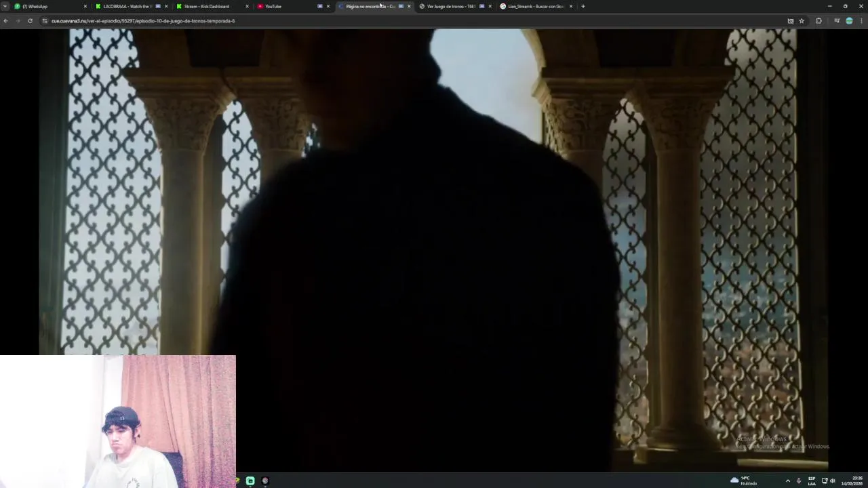Image resolution: width=868 pixels, height=488 pixels.
Task: Close the Lian_Streamk search tab
Action: 571,6
